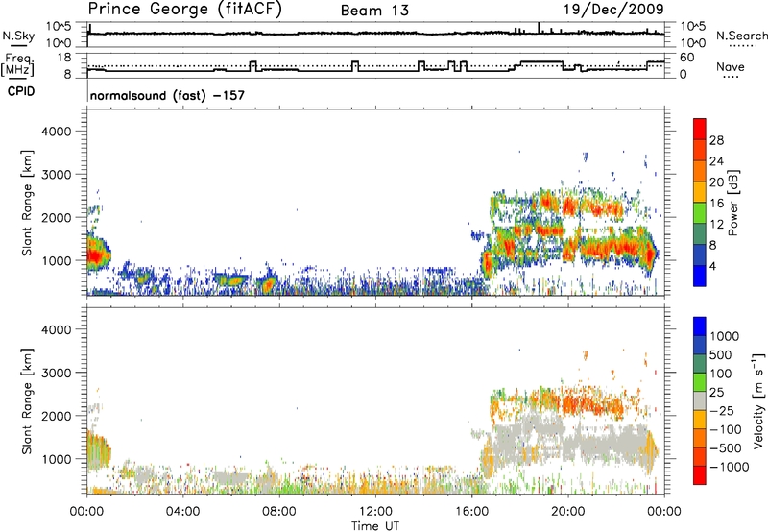Click the '4' tick on power colorbar
This screenshot has width=768, height=532.
(713, 266)
